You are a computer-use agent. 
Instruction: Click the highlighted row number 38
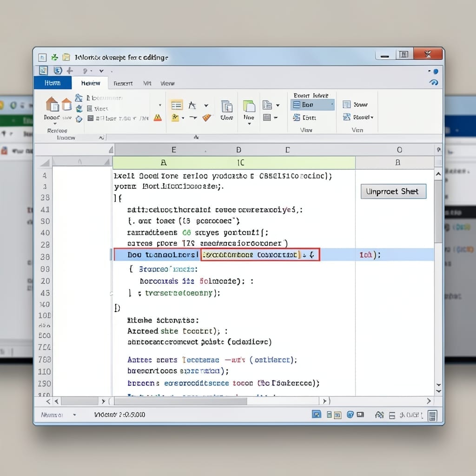45,257
